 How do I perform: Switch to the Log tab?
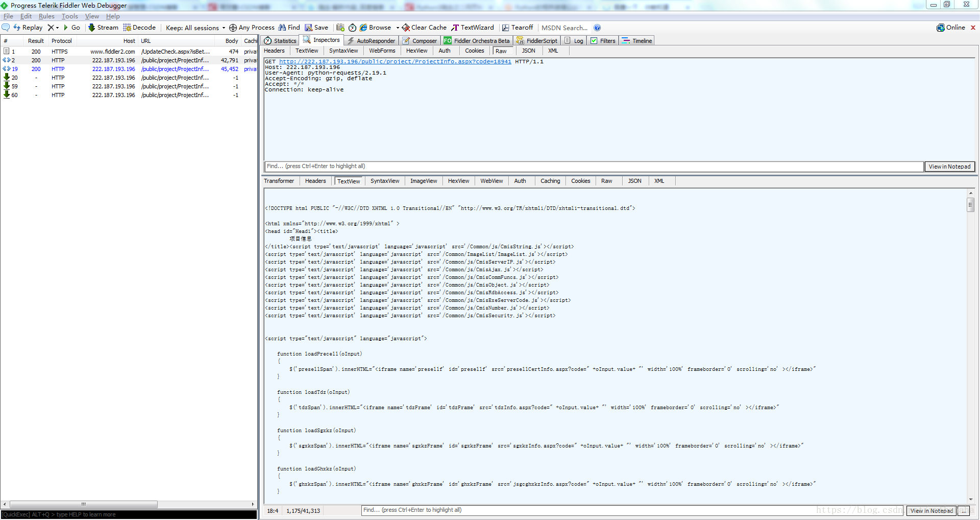[574, 41]
